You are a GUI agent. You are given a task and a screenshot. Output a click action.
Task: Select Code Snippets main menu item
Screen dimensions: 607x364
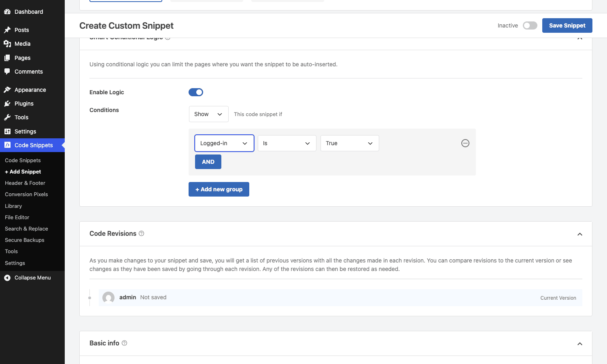click(x=32, y=145)
